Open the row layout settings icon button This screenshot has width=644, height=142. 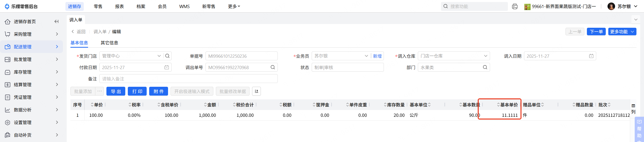[256, 91]
